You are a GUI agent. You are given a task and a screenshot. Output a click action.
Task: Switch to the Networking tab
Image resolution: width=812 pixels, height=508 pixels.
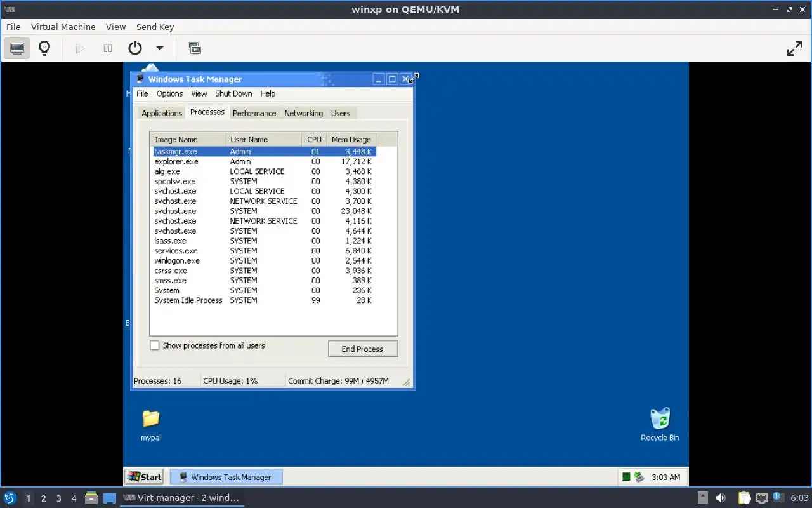click(303, 113)
